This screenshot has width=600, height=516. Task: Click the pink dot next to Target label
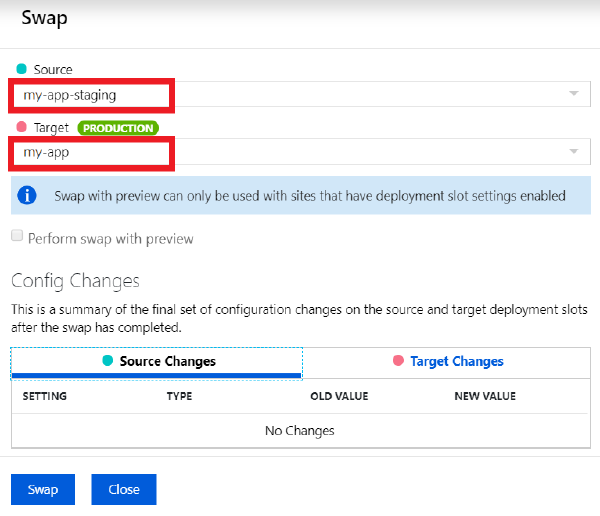[21, 128]
